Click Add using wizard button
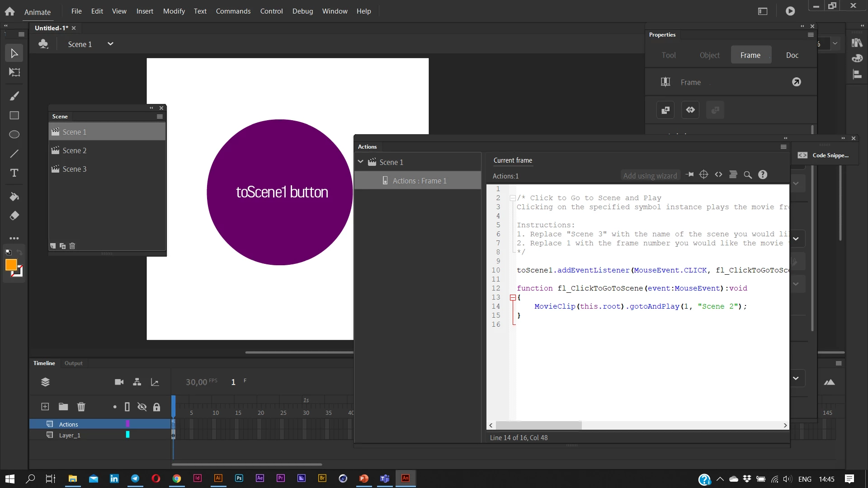The width and height of the screenshot is (868, 488). 650,176
